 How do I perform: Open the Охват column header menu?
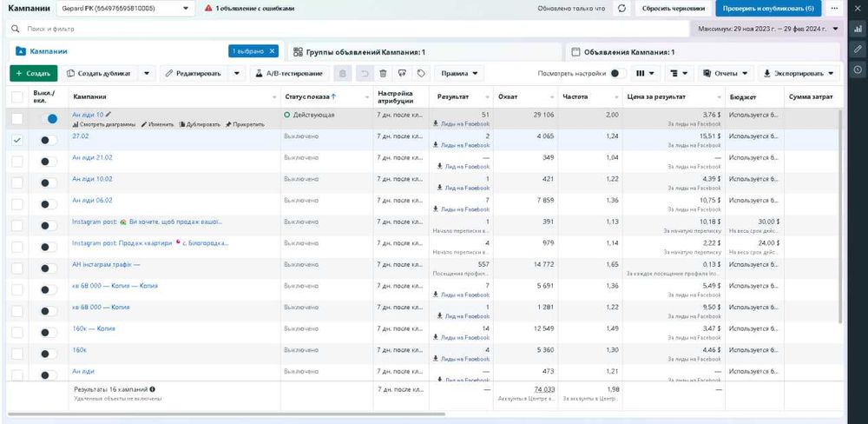pyautogui.click(x=552, y=97)
